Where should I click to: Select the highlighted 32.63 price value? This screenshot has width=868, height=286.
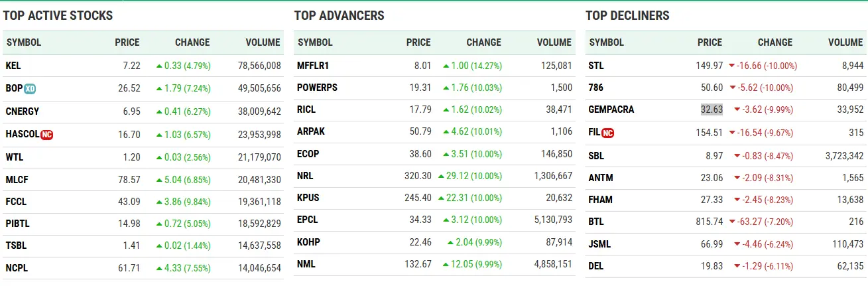[x=711, y=109]
